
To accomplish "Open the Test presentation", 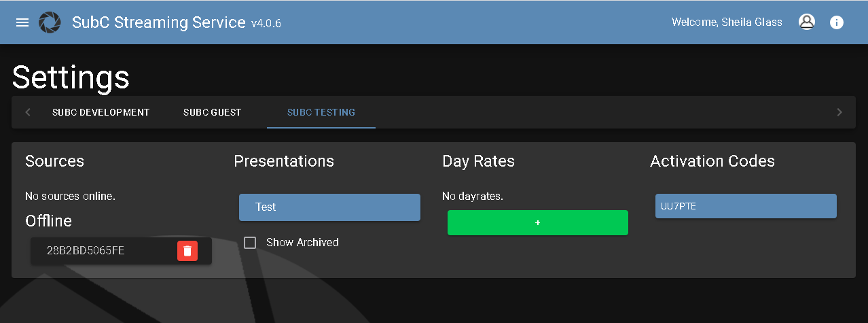I will click(x=329, y=207).
